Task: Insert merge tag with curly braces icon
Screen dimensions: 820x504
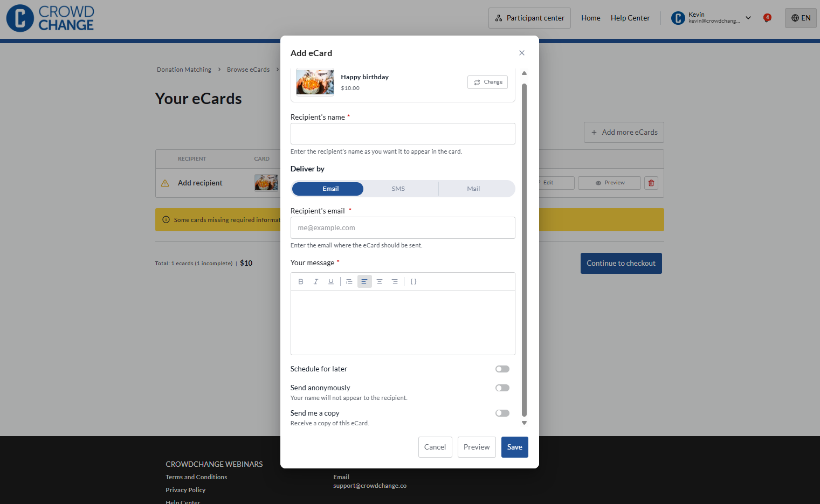Action: pos(414,281)
